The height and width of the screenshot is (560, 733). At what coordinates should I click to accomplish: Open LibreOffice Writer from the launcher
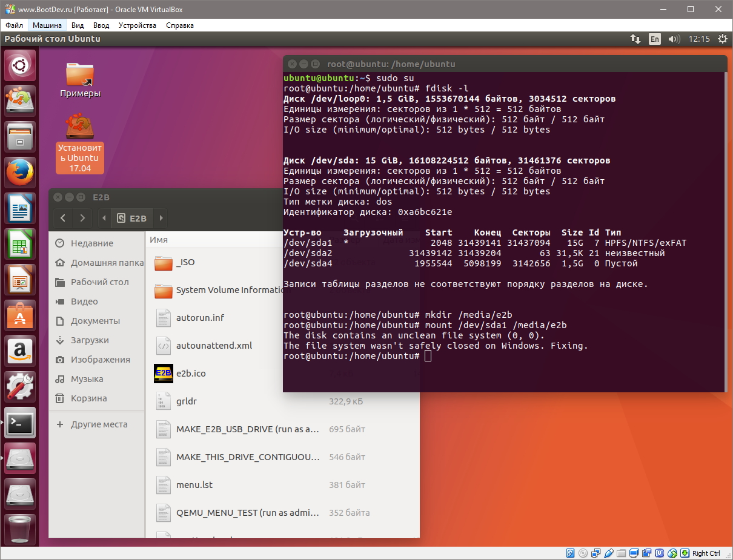pyautogui.click(x=21, y=208)
